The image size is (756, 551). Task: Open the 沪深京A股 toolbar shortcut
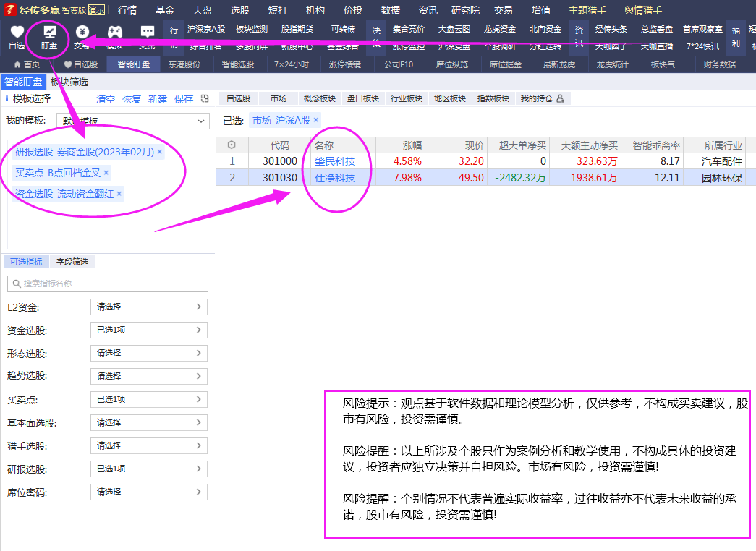pyautogui.click(x=206, y=30)
